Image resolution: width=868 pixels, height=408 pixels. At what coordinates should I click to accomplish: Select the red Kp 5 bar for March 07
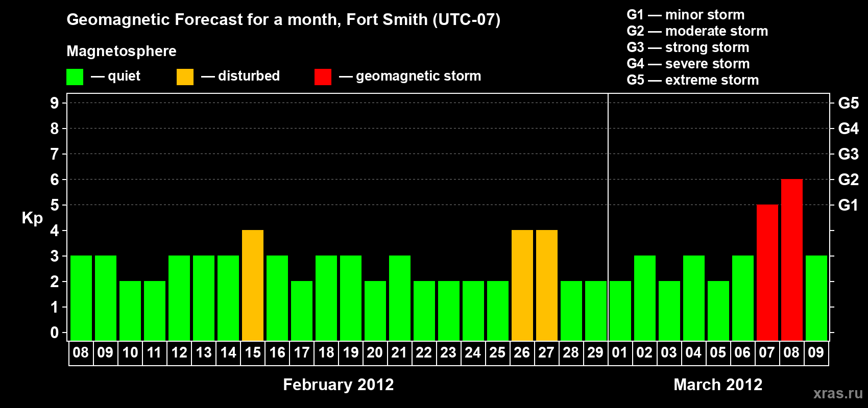click(767, 272)
